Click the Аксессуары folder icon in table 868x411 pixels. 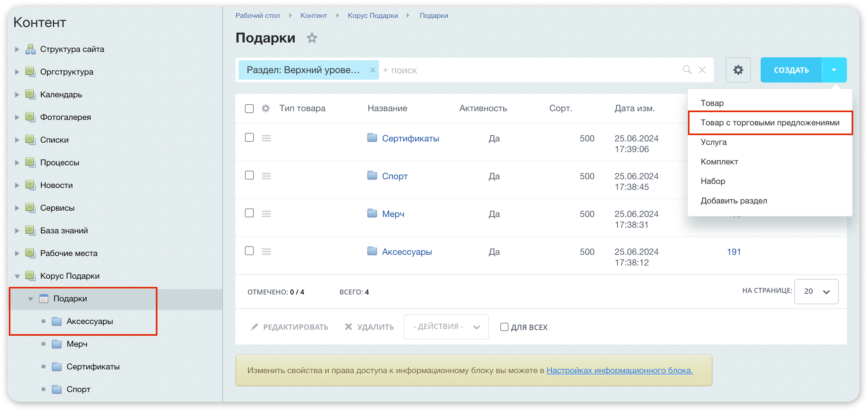click(372, 251)
